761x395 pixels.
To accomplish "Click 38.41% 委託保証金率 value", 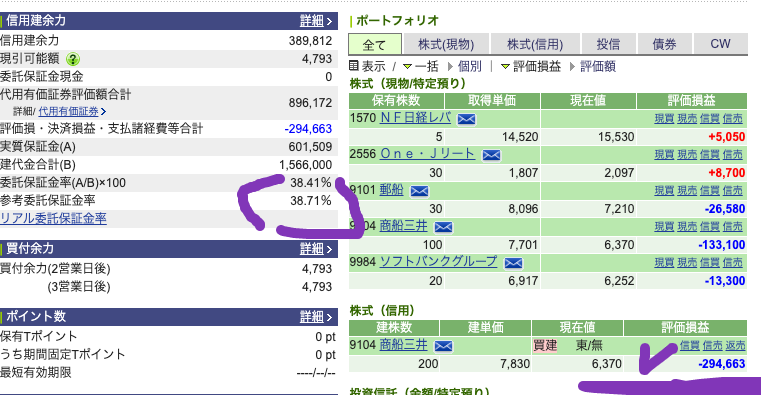I will pos(311,183).
